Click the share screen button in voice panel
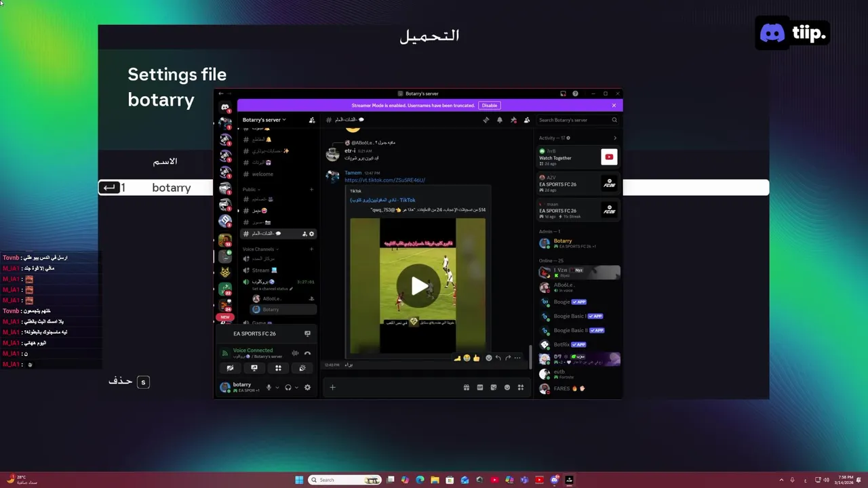The width and height of the screenshot is (868, 488). click(x=254, y=368)
